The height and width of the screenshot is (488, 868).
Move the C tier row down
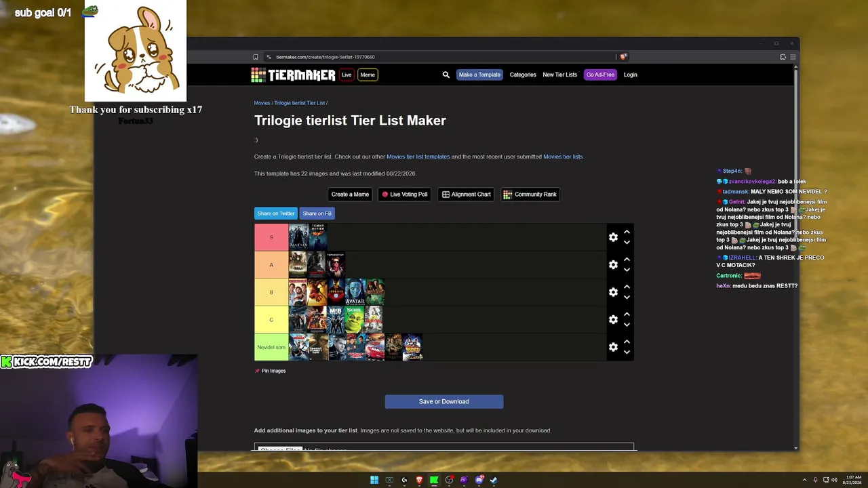pos(627,325)
